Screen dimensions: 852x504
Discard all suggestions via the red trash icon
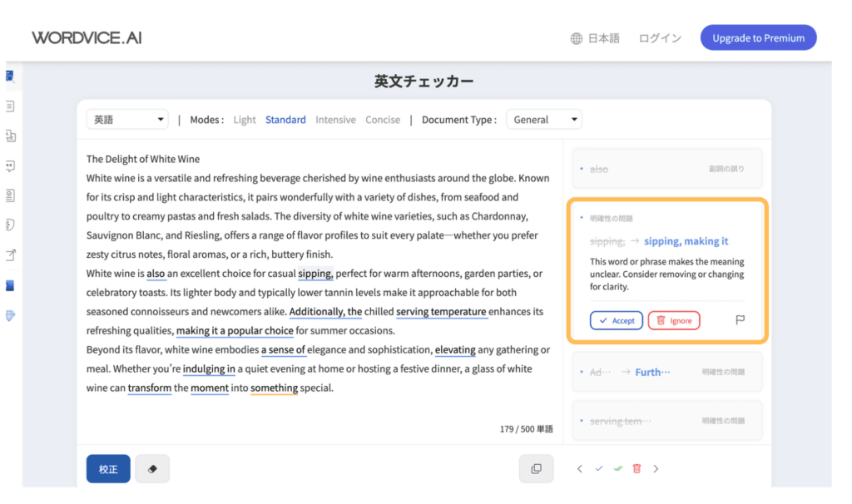[x=637, y=468]
